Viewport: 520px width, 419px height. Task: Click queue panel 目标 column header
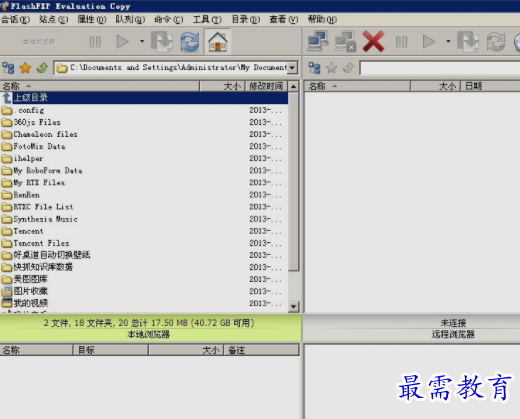point(111,350)
